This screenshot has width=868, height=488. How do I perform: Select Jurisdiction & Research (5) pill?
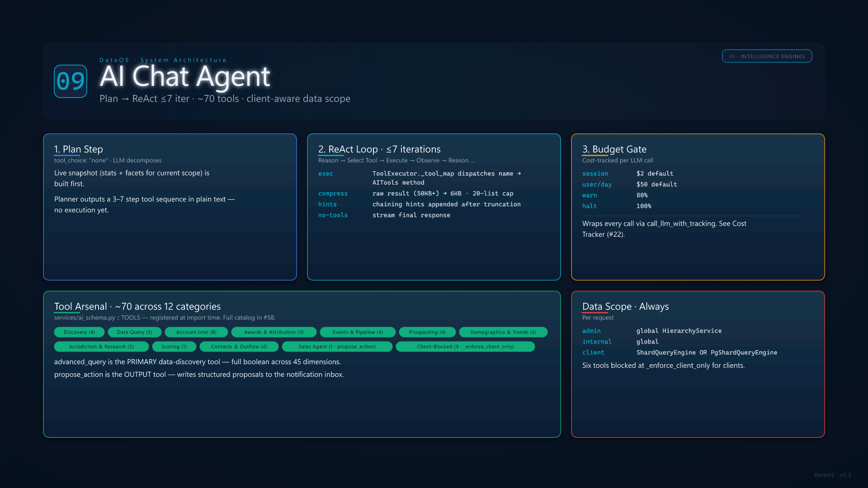101,347
